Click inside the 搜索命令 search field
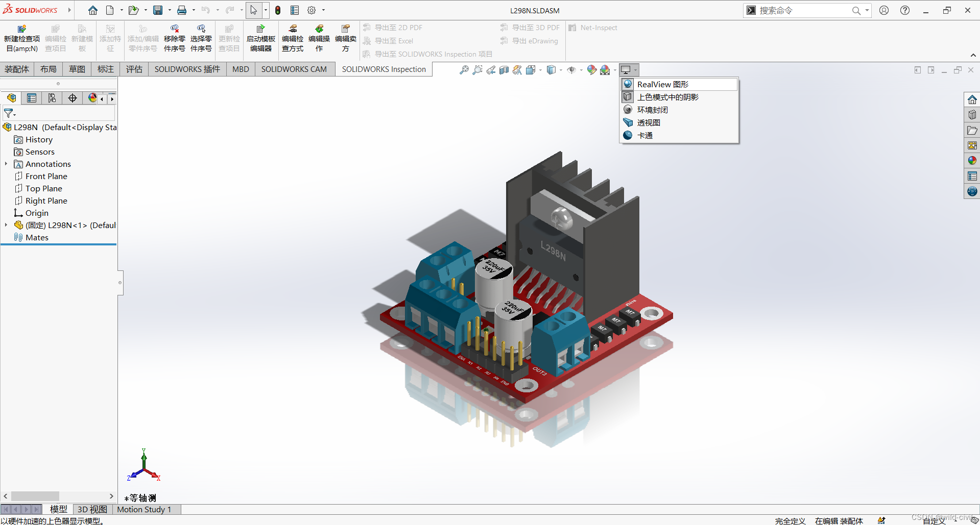The image size is (980, 525). click(802, 10)
